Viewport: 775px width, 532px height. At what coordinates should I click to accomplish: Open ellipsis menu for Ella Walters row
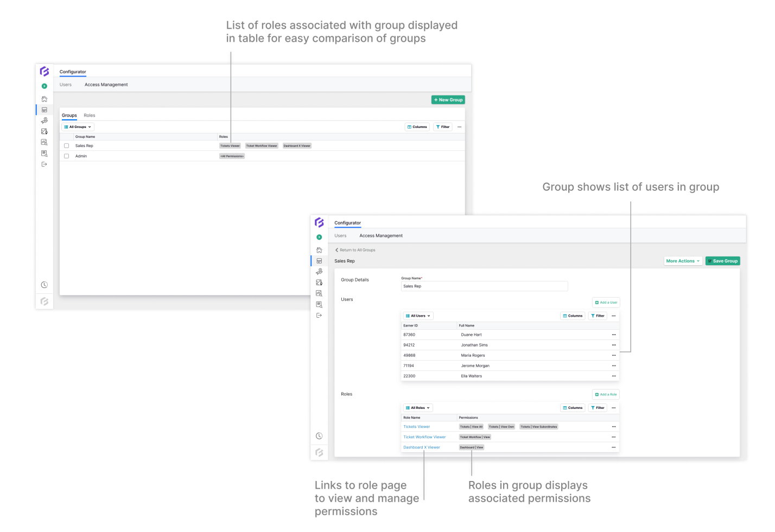[614, 376]
